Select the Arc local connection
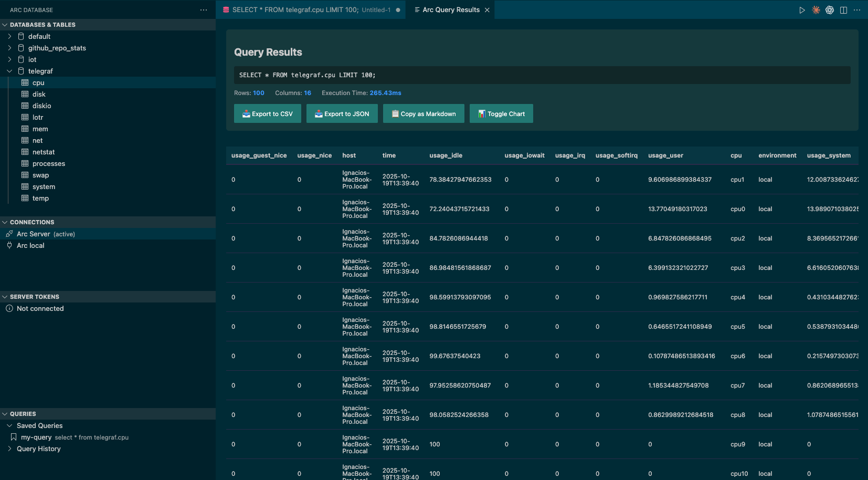The image size is (868, 480). click(x=30, y=245)
